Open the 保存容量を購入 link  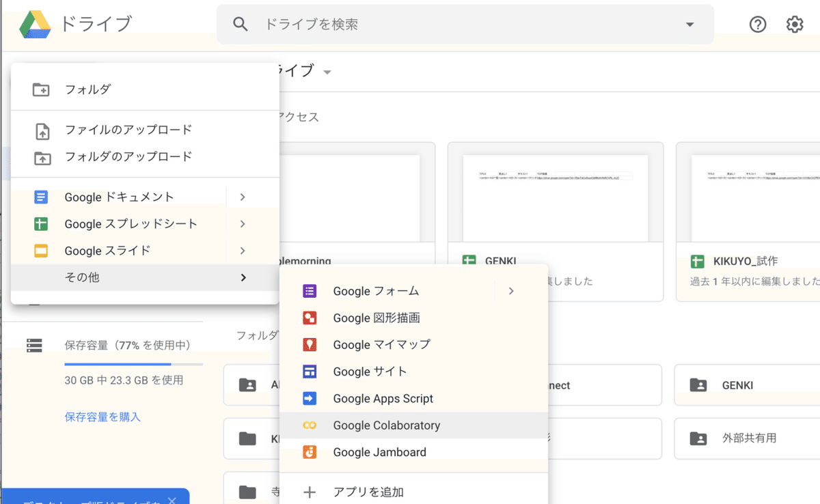click(102, 415)
